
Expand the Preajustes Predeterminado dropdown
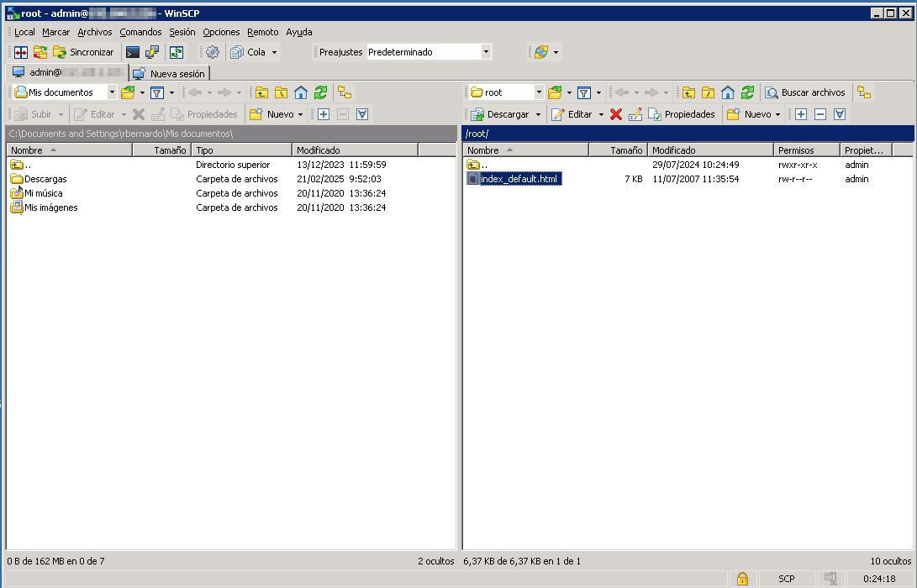[x=485, y=52]
